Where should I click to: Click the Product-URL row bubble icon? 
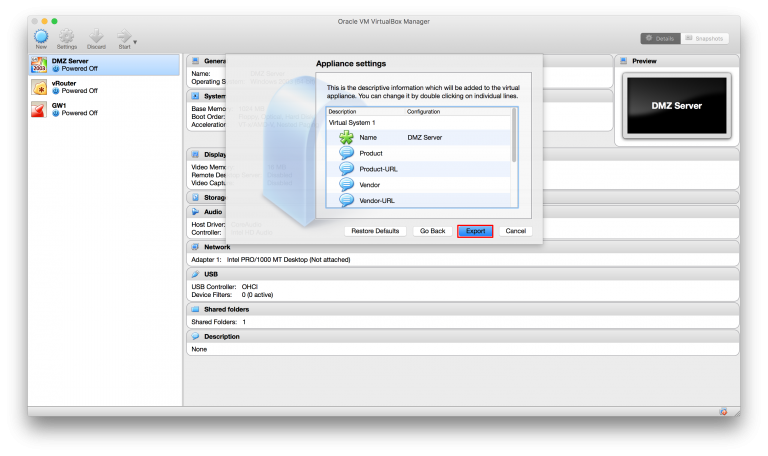346,168
